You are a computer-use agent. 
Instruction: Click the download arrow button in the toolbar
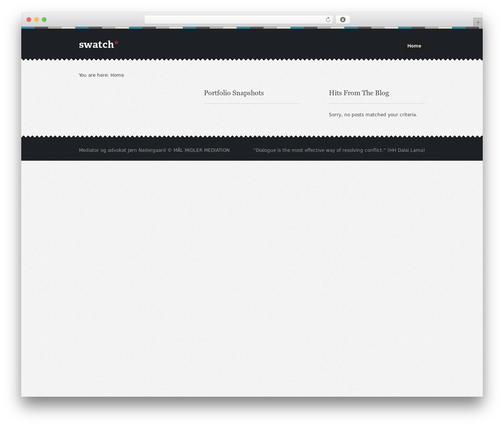pos(343,20)
